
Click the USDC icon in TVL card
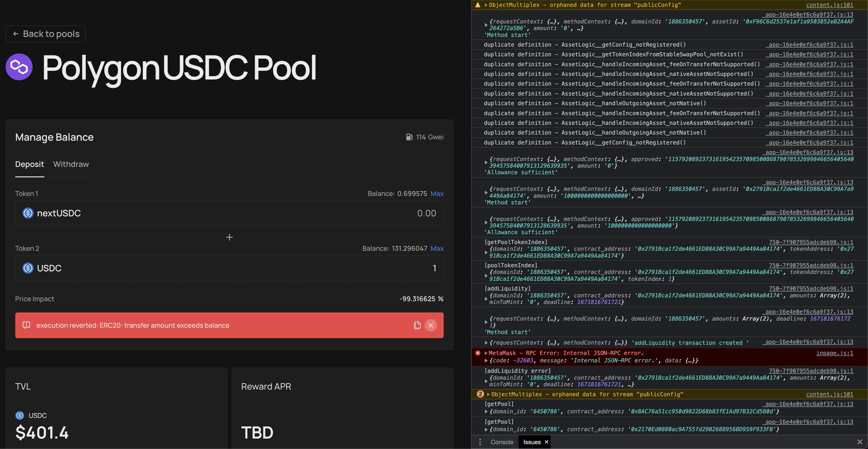[20, 415]
